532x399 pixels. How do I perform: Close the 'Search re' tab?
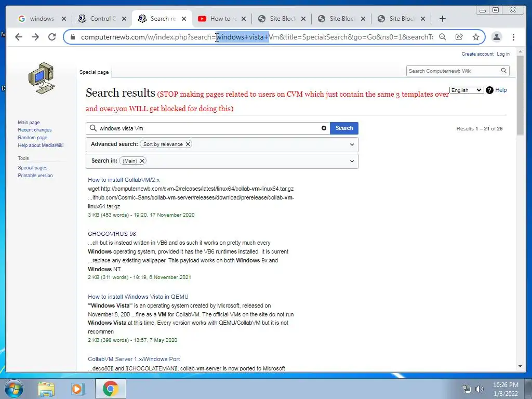coord(183,19)
